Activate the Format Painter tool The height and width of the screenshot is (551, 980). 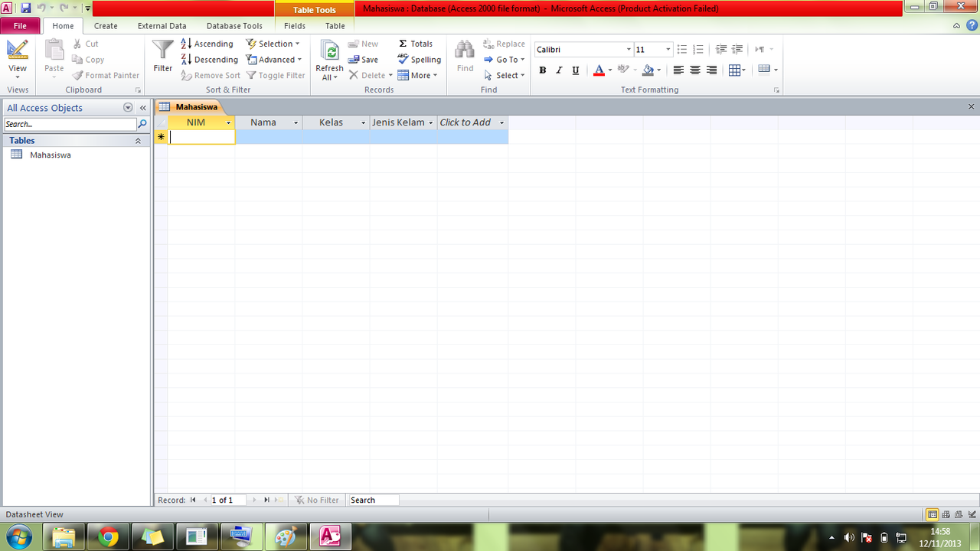tap(106, 75)
